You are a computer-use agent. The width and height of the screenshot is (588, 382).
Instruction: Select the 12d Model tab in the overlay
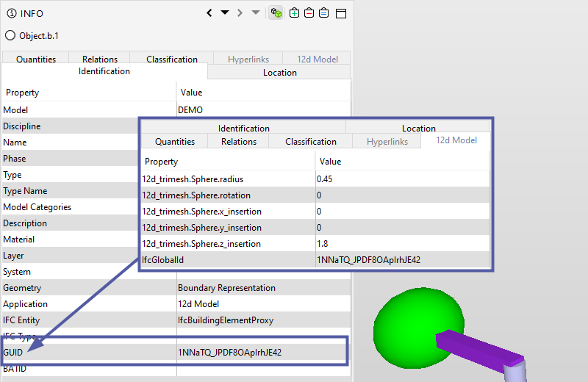456,140
